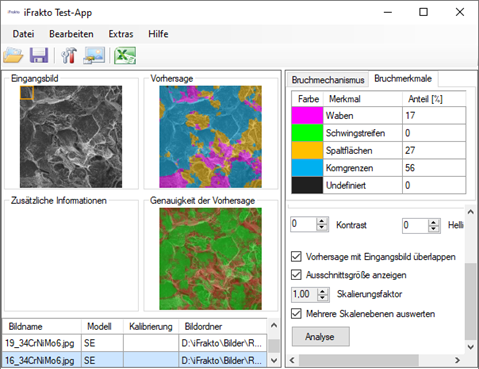Click the green Schwingstreifen color swatch

307,133
